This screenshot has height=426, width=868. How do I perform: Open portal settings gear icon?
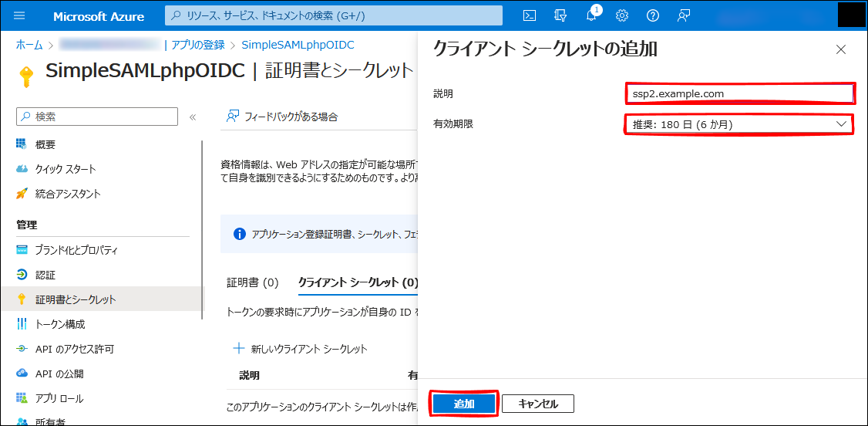tap(622, 15)
